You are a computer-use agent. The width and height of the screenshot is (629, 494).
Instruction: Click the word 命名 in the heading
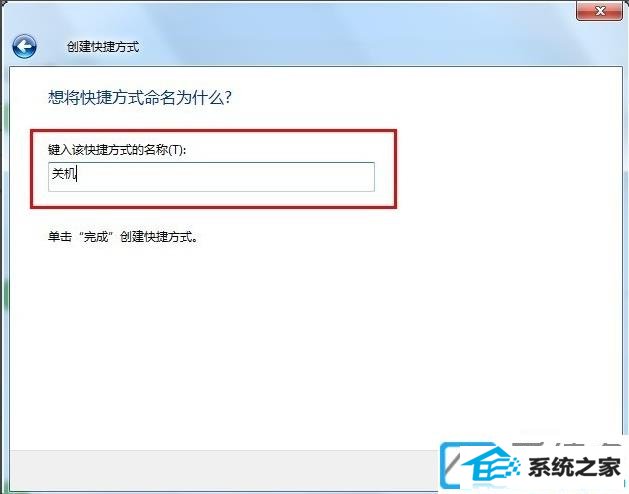pyautogui.click(x=160, y=98)
